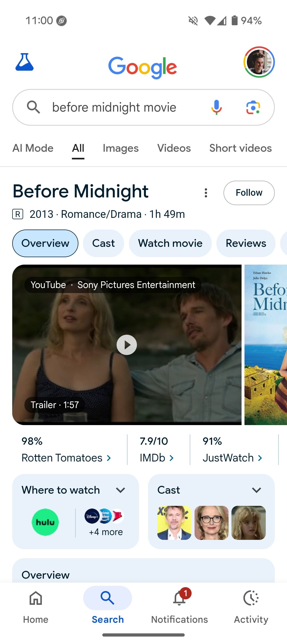Viewport: 287px width, 644px height.
Task: Tap the voice search microphone
Action: pos(216,107)
